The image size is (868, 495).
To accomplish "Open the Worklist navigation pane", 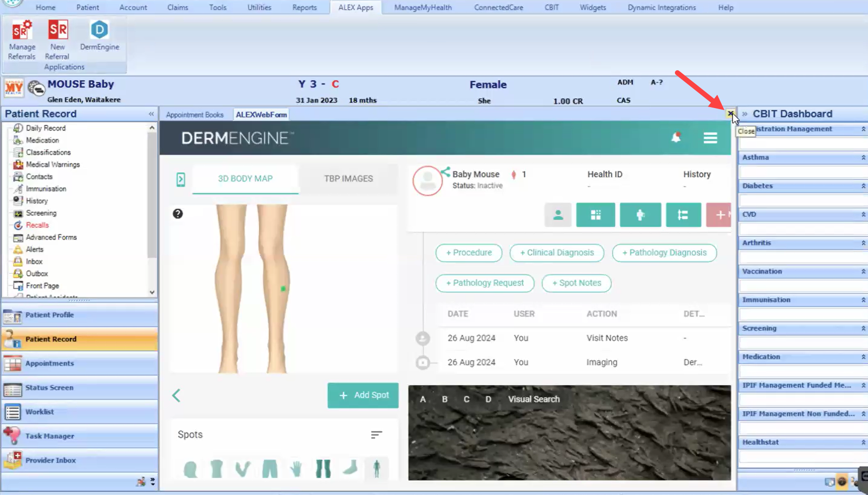I will click(79, 412).
